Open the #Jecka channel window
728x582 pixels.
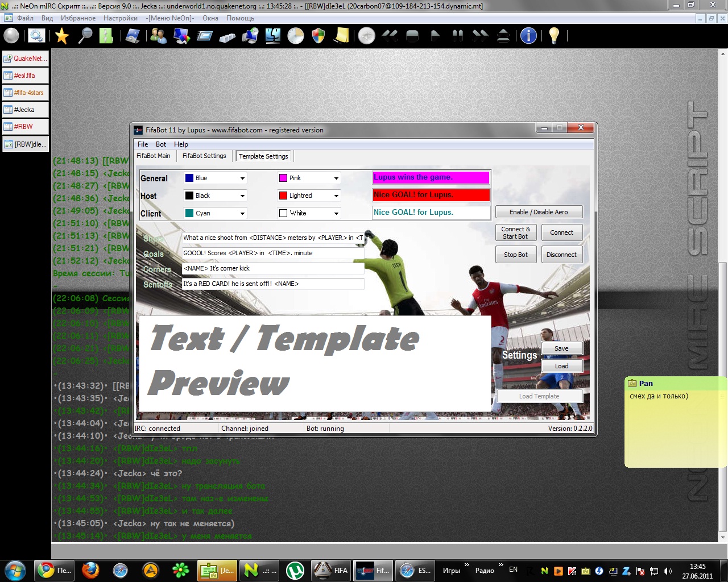tap(26, 110)
